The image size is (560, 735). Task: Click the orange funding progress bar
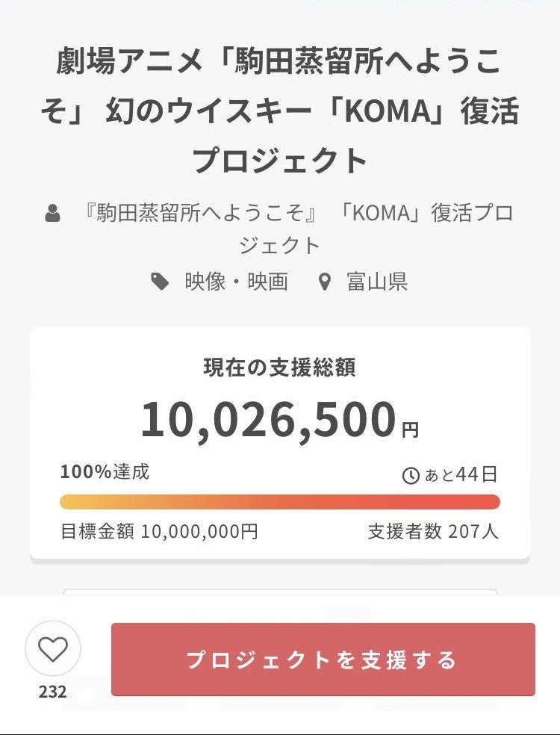(x=280, y=502)
